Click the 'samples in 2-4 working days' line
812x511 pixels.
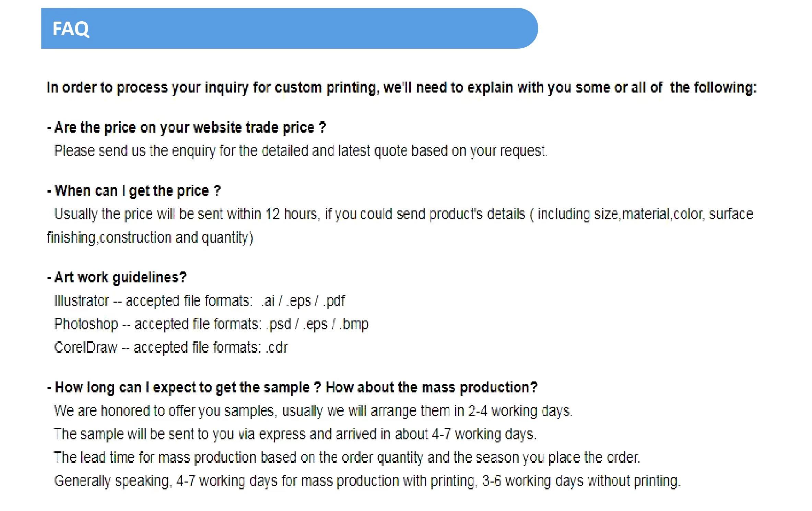coord(314,411)
